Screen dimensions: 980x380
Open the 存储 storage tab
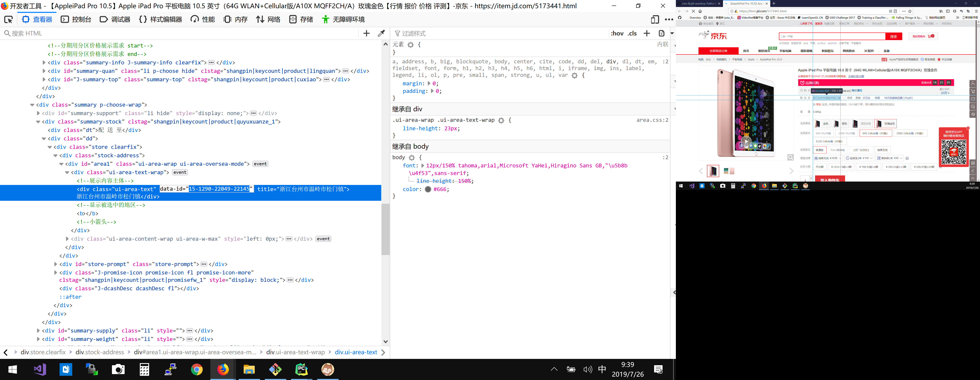point(301,19)
